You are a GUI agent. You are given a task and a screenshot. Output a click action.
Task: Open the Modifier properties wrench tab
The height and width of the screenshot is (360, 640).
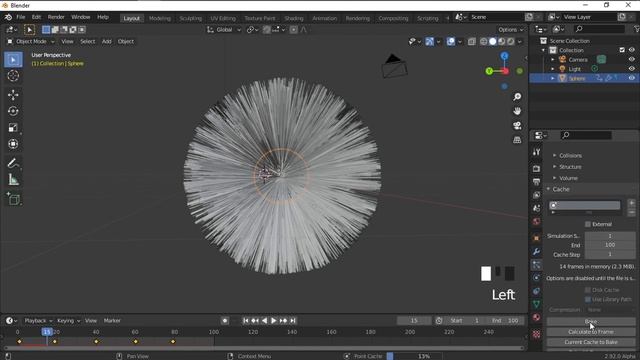pyautogui.click(x=536, y=251)
